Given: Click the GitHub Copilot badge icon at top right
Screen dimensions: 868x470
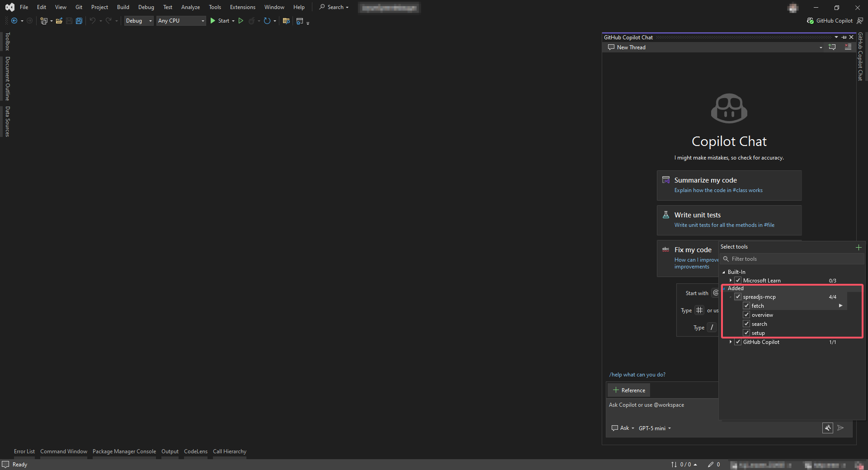Looking at the screenshot, I should [x=810, y=21].
